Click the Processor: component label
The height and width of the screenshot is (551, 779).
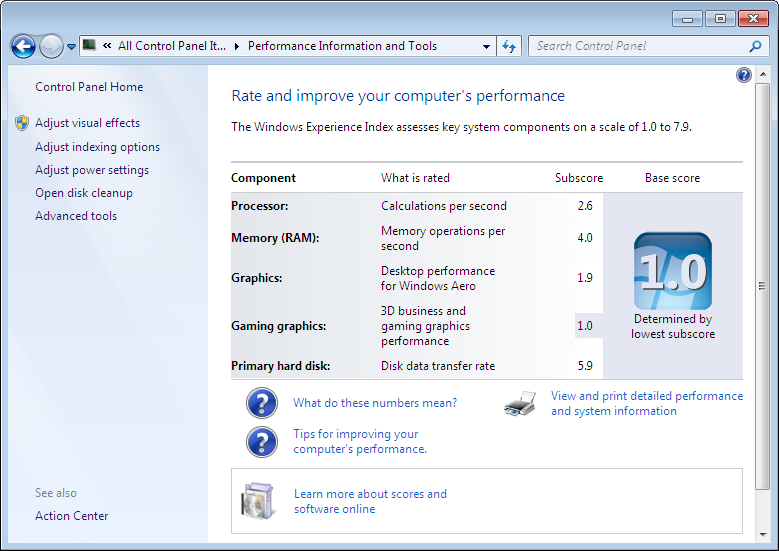click(259, 206)
